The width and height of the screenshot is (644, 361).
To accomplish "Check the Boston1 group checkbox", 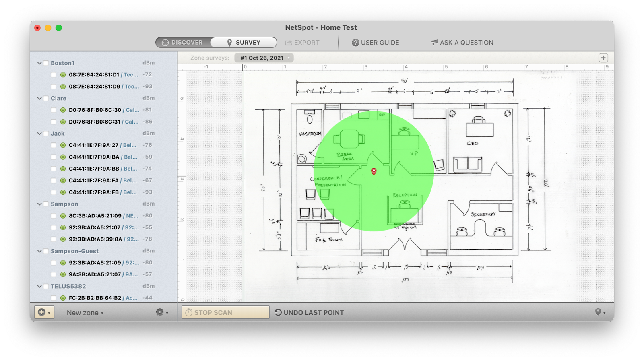I will pos(46,63).
